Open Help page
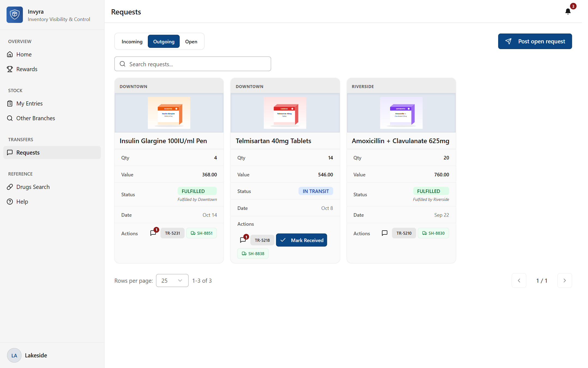The image size is (588, 368). point(52,202)
